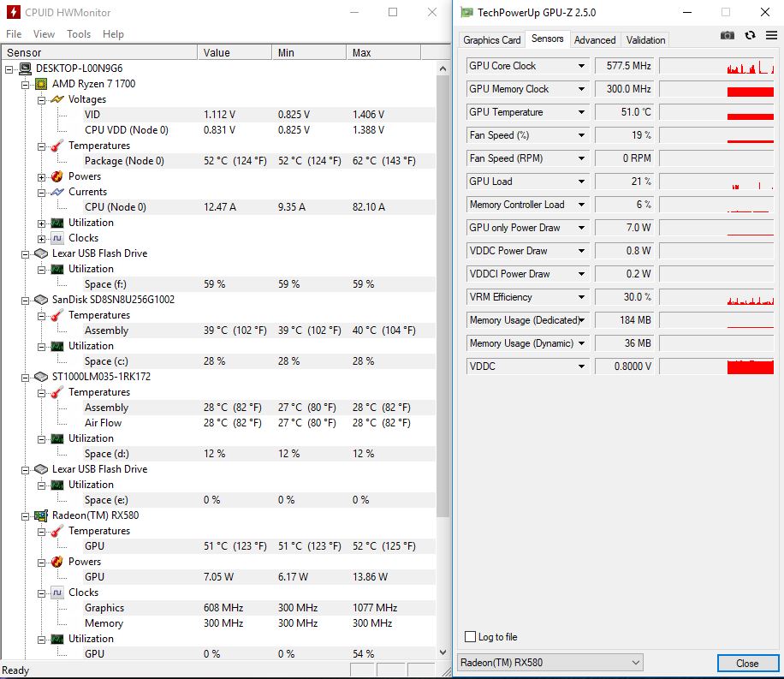Viewport: 784px width, 679px height.
Task: Click the Radeon(TM) RX580 graphics card icon
Action: coord(41,515)
